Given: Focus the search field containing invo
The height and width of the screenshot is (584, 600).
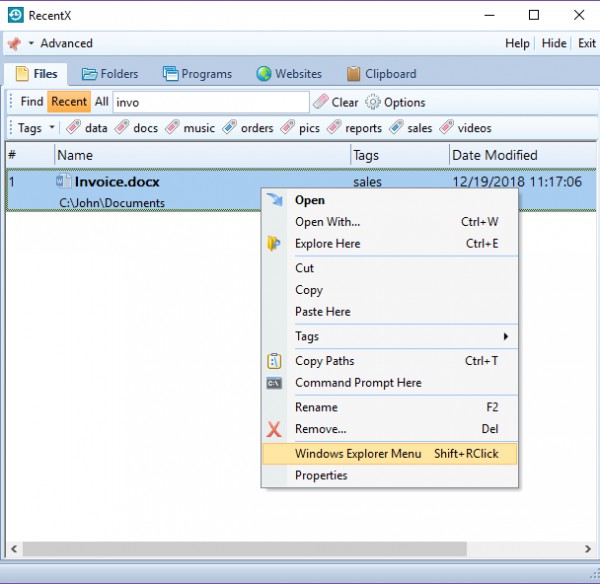Looking at the screenshot, I should (x=211, y=102).
